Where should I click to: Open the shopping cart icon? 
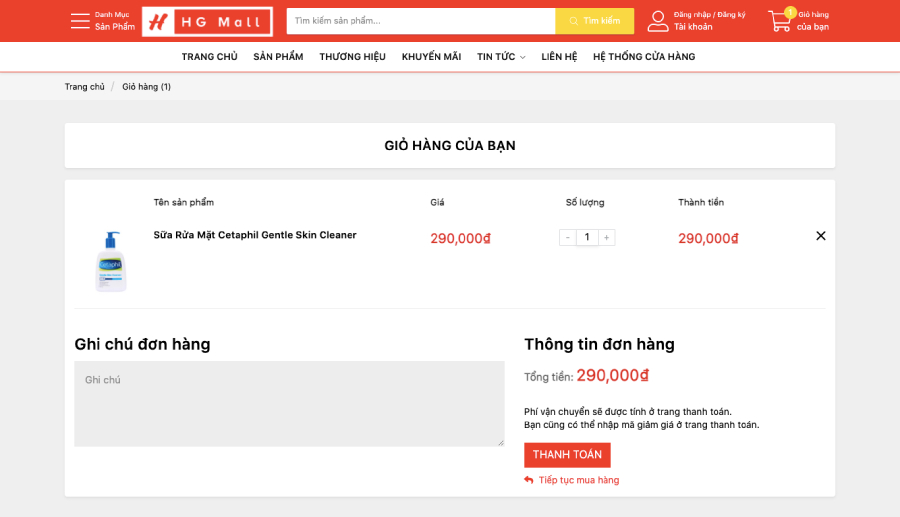pos(779,21)
